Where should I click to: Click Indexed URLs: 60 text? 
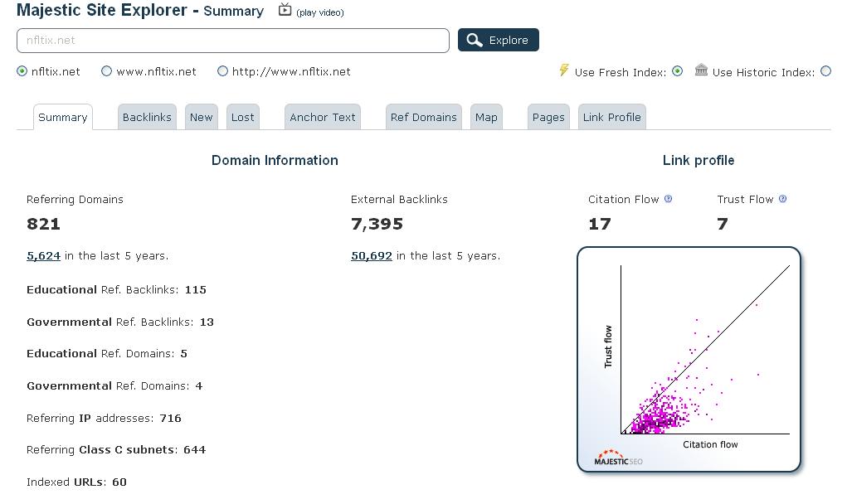(76, 482)
